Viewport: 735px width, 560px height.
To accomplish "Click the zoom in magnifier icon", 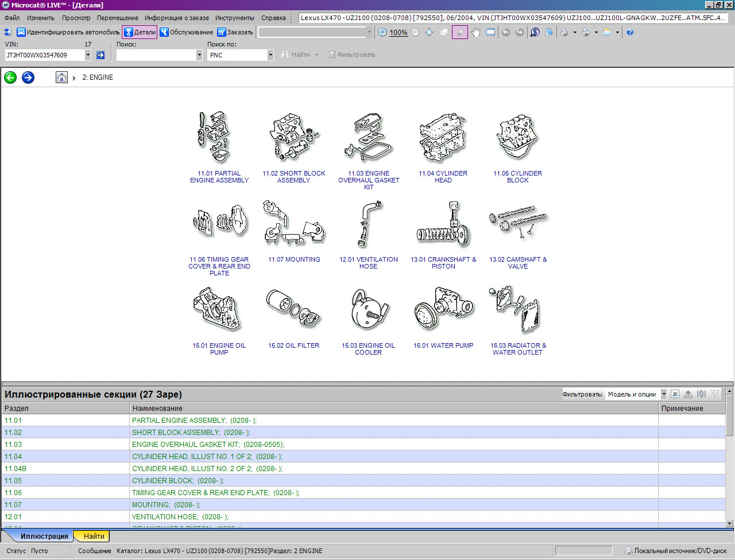I will (x=382, y=32).
